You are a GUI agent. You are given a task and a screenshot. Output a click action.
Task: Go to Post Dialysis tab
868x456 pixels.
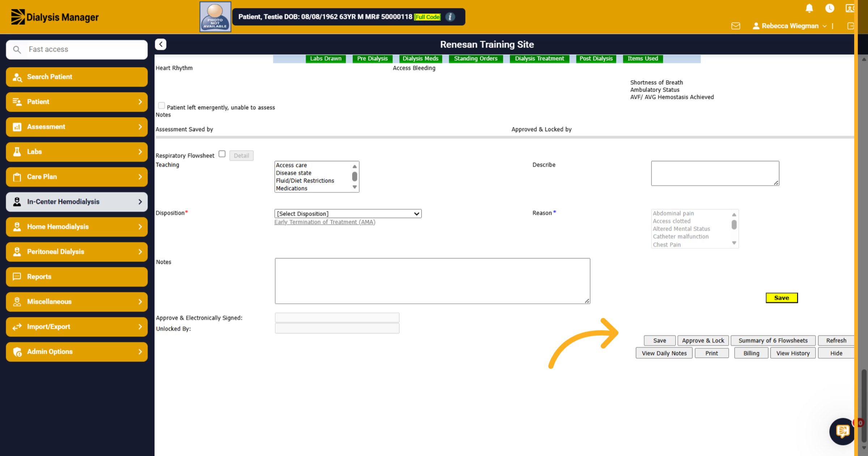pos(596,59)
